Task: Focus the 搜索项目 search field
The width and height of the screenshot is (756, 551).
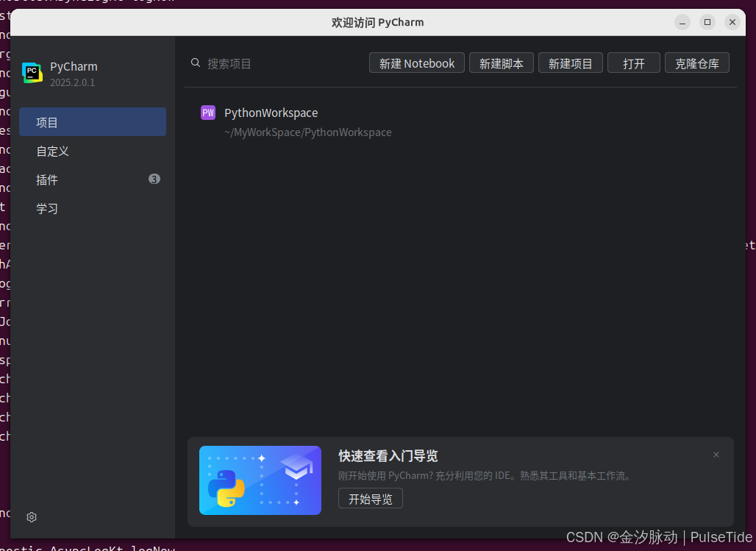Action: point(276,63)
